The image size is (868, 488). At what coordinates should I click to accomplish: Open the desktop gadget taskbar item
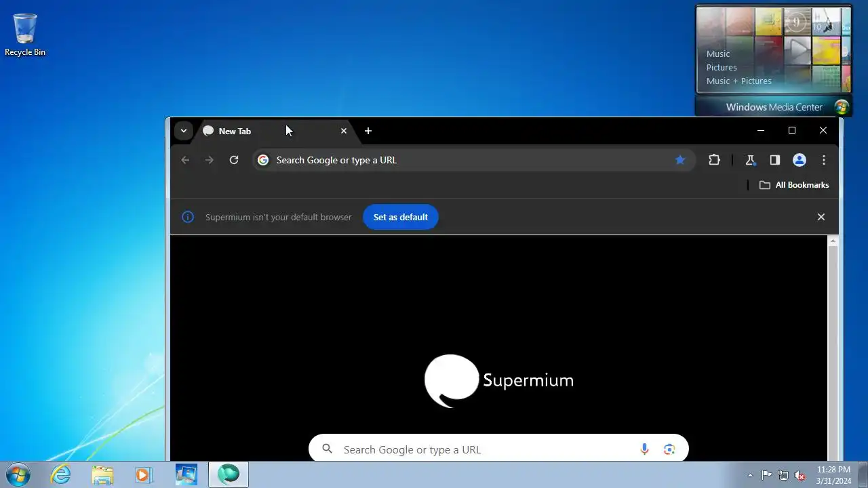tap(186, 474)
